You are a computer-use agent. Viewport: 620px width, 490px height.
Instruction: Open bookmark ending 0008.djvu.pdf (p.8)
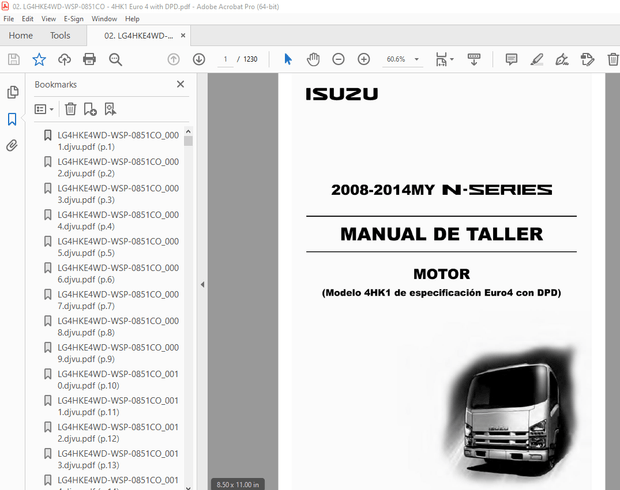[118, 326]
